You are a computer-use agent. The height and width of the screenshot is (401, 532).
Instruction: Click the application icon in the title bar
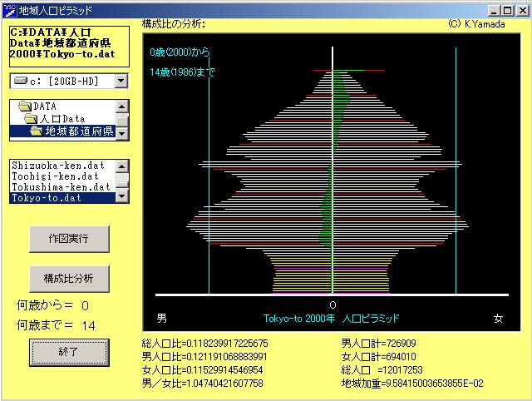(9, 11)
